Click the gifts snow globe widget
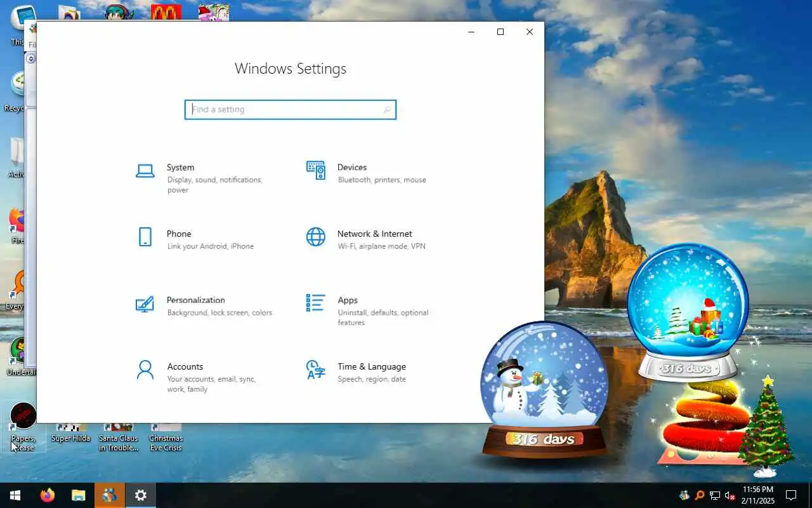 tap(688, 312)
